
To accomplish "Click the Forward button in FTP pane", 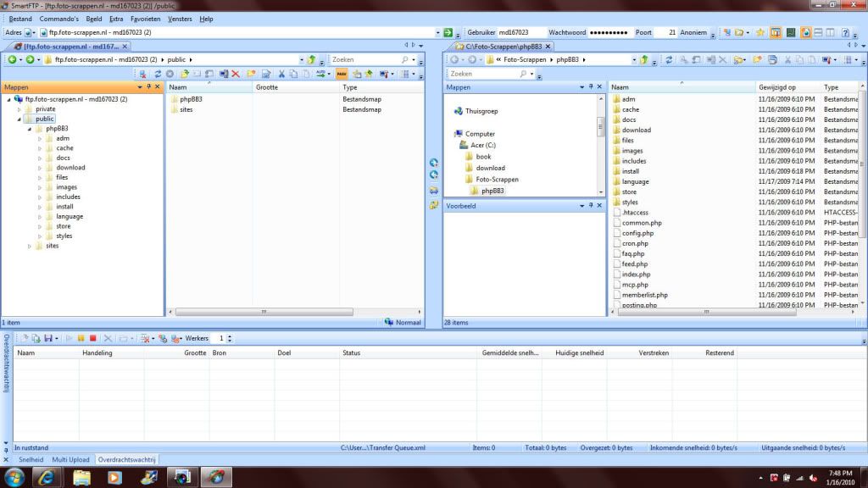I will click(x=30, y=59).
